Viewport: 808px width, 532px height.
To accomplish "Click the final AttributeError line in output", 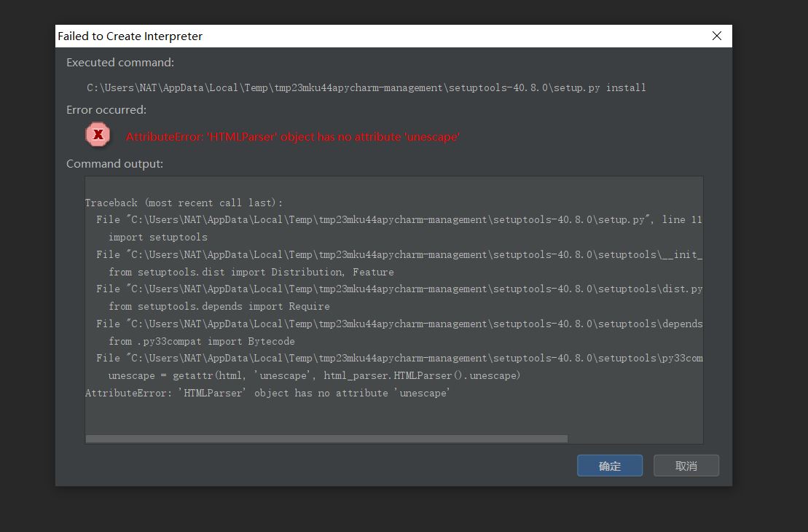I will [267, 393].
